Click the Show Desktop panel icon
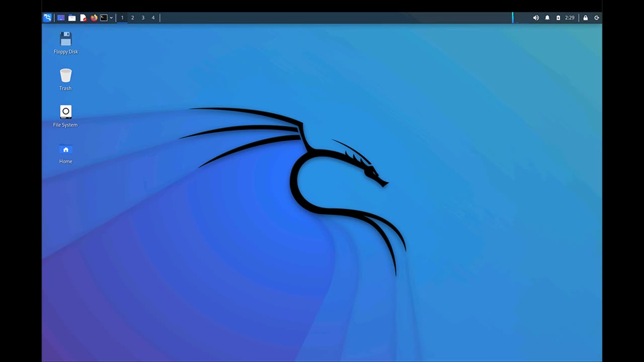Screen dimensions: 644x362 tap(61, 18)
